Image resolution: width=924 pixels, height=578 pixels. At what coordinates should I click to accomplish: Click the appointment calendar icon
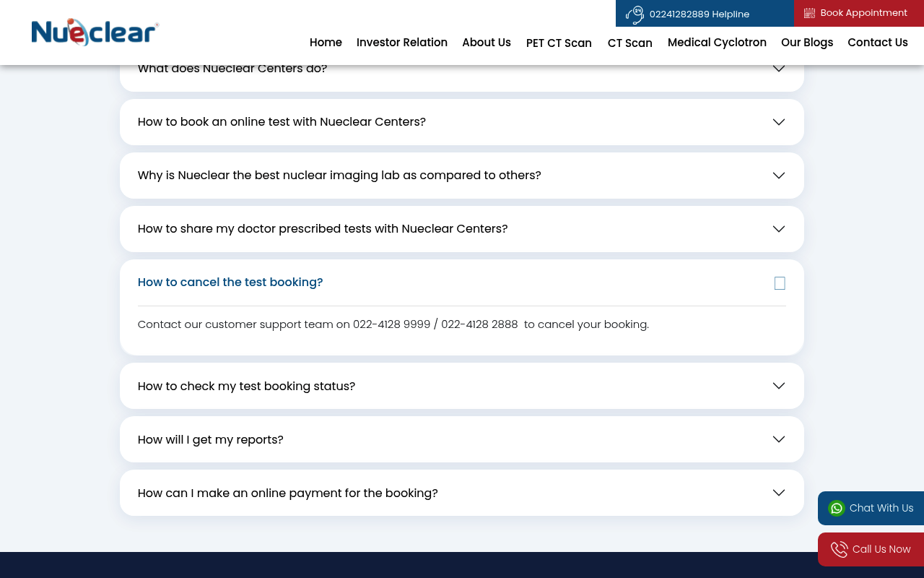809,13
